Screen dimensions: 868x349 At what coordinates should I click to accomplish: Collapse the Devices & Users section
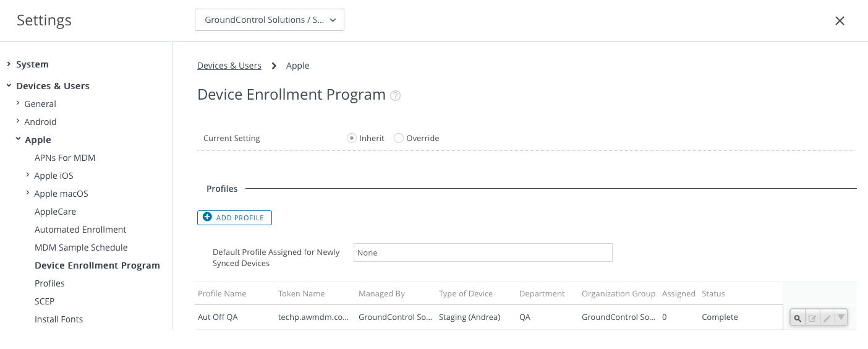pyautogui.click(x=9, y=85)
